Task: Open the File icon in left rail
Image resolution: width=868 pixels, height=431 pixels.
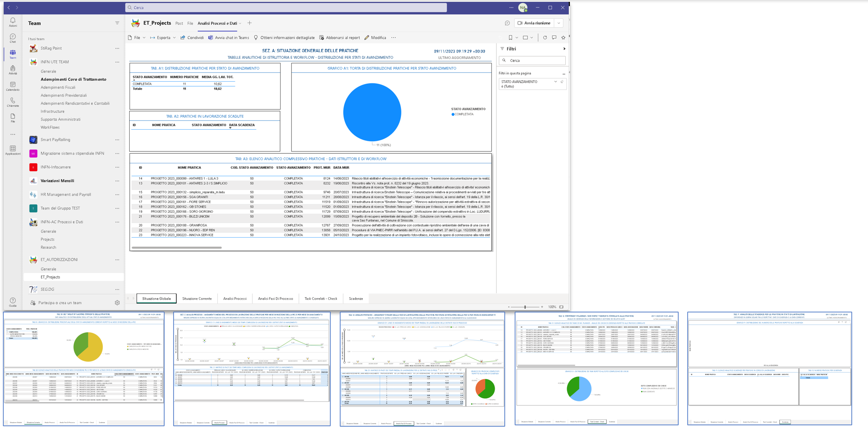Action: pyautogui.click(x=13, y=118)
